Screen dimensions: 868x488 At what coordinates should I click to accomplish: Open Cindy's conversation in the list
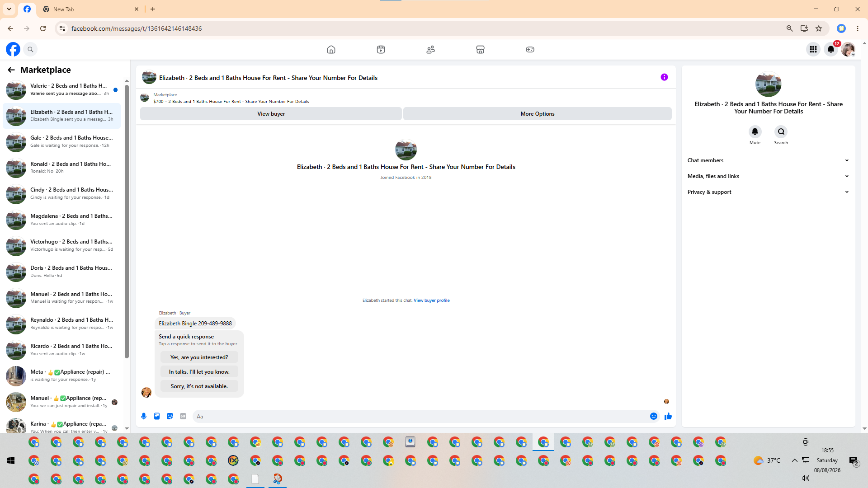coord(62,194)
